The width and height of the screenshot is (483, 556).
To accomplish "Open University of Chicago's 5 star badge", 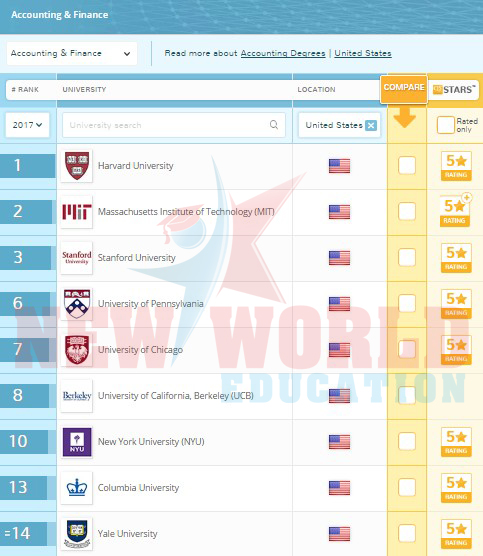I will click(x=456, y=350).
